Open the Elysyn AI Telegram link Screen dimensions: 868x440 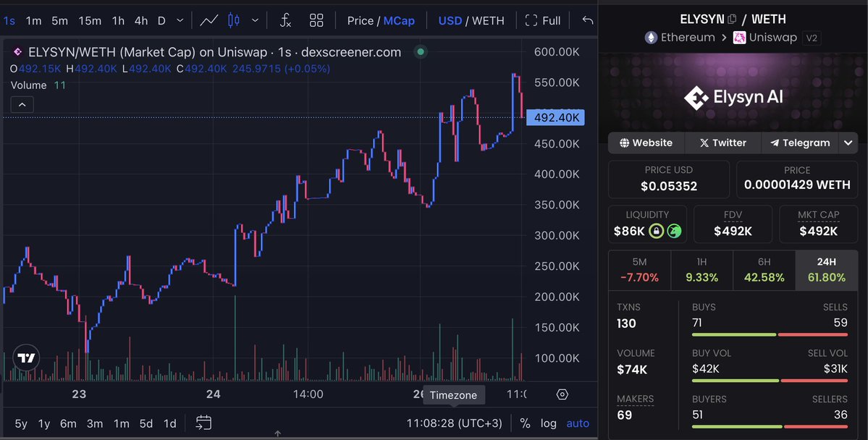(800, 143)
